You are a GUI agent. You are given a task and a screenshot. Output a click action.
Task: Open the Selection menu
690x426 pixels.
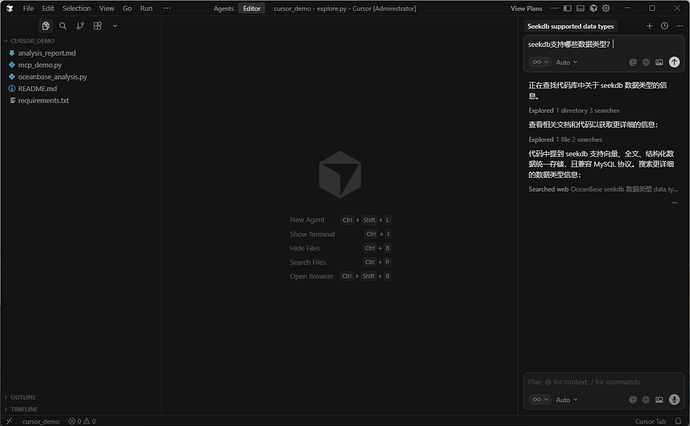(76, 8)
